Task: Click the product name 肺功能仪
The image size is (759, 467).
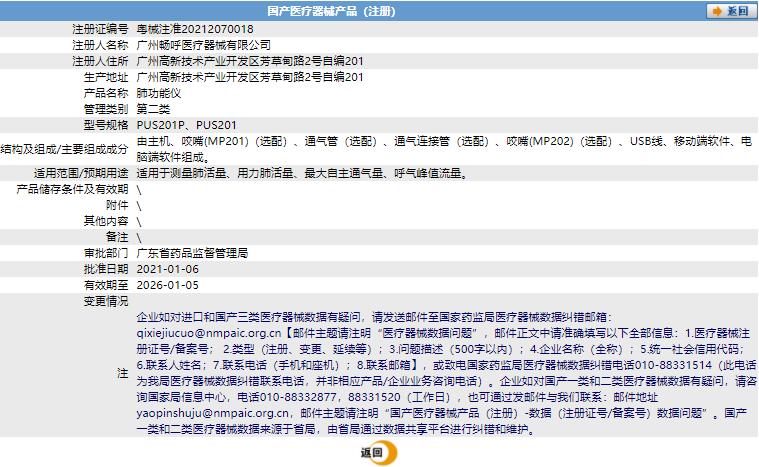Action: click(x=157, y=93)
